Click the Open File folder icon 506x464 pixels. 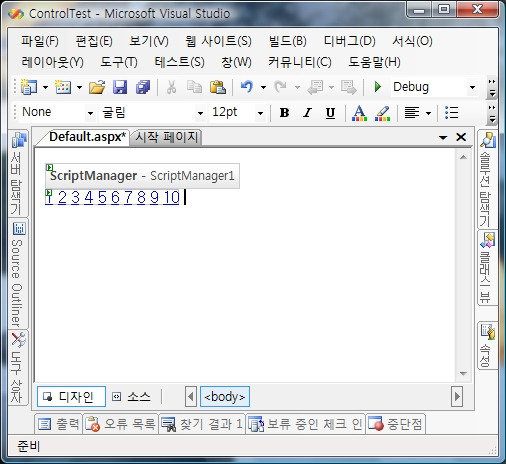click(x=97, y=87)
